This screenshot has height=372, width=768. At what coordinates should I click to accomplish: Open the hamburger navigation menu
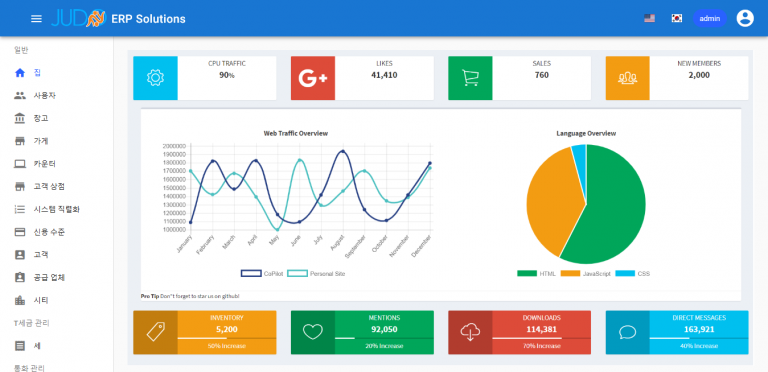pyautogui.click(x=36, y=19)
